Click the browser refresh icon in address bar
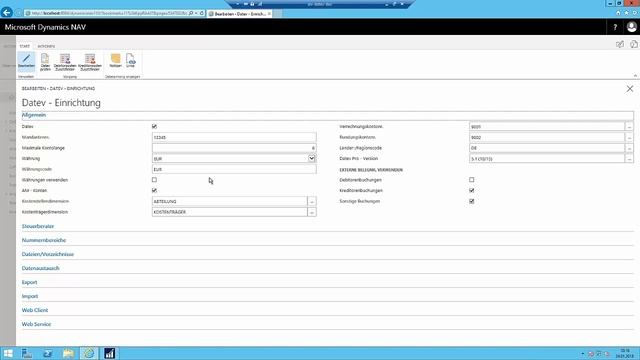The image size is (640, 360). 202,13
